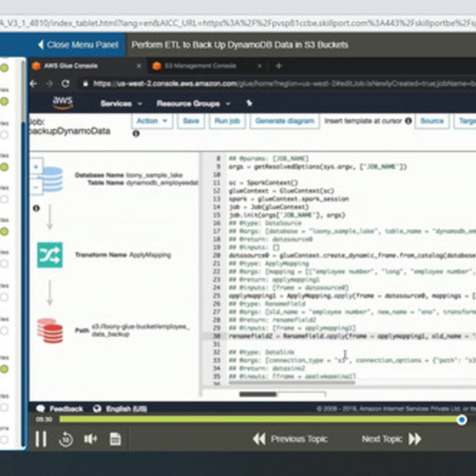Click the browser back arrow
476x476 pixels.
(x=34, y=83)
